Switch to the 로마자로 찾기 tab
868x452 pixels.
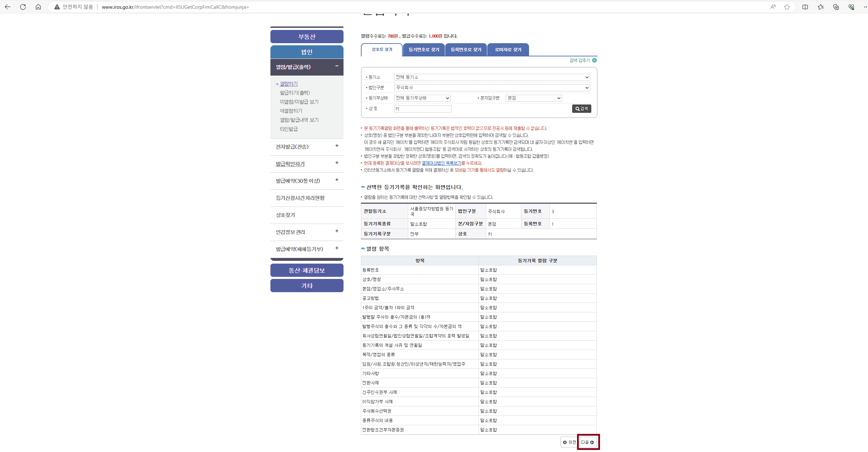click(x=508, y=50)
